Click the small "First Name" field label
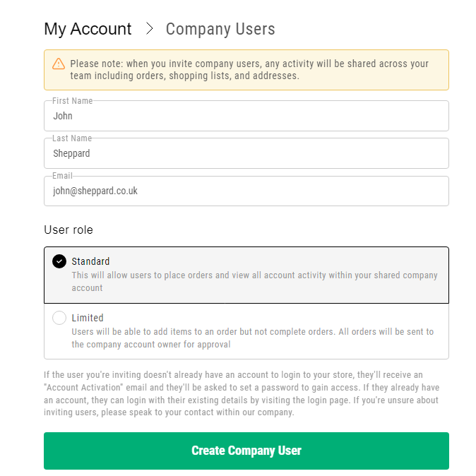Image resolution: width=476 pixels, height=476 pixels. (x=72, y=101)
